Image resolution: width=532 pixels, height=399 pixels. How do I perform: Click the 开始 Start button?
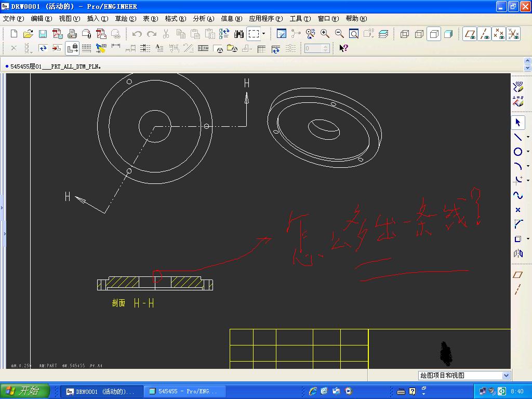click(25, 391)
